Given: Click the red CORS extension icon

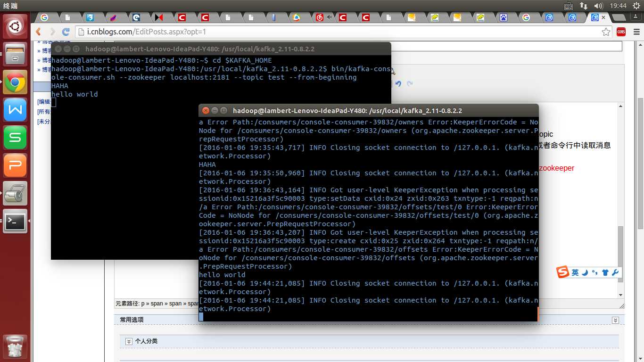Looking at the screenshot, I should 621,32.
